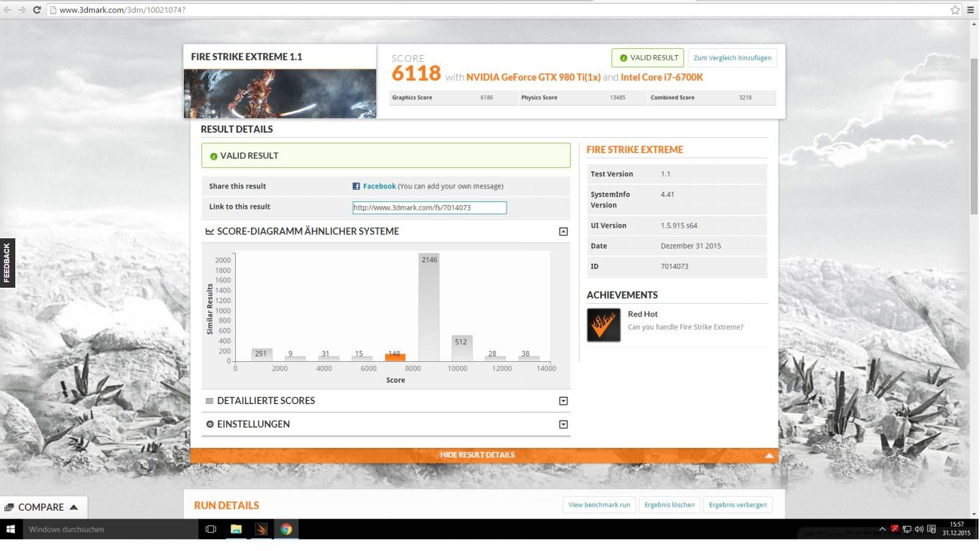Bookmark this page with the star icon
The width and height of the screenshot is (980, 551).
pyautogui.click(x=955, y=10)
